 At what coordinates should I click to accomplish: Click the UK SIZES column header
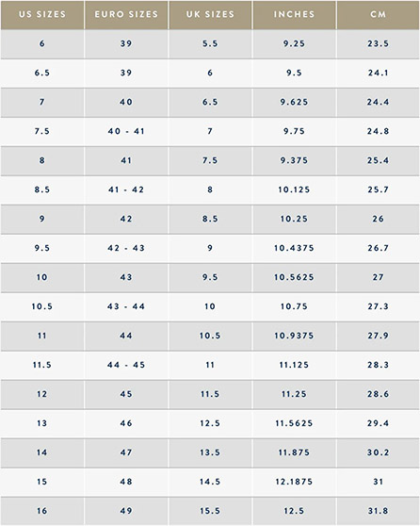tap(210, 14)
